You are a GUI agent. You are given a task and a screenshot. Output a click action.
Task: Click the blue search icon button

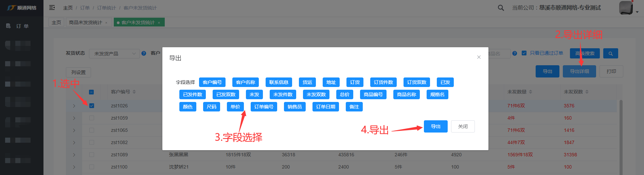click(x=610, y=54)
